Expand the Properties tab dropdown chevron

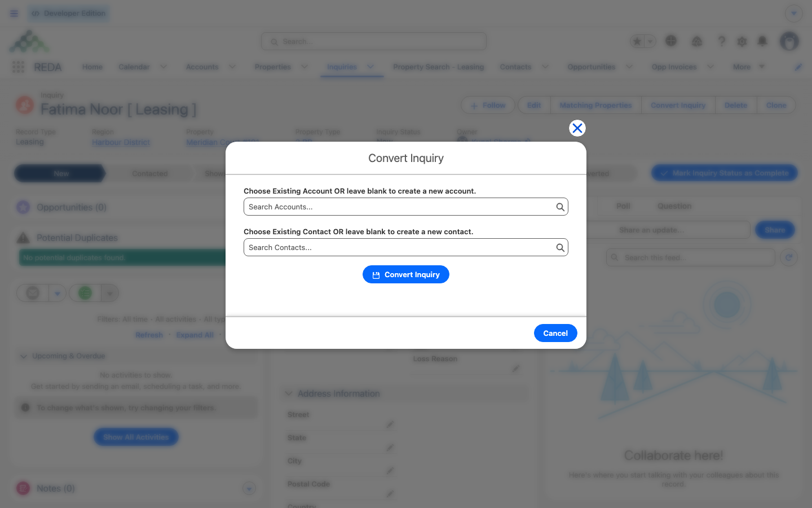tap(304, 67)
